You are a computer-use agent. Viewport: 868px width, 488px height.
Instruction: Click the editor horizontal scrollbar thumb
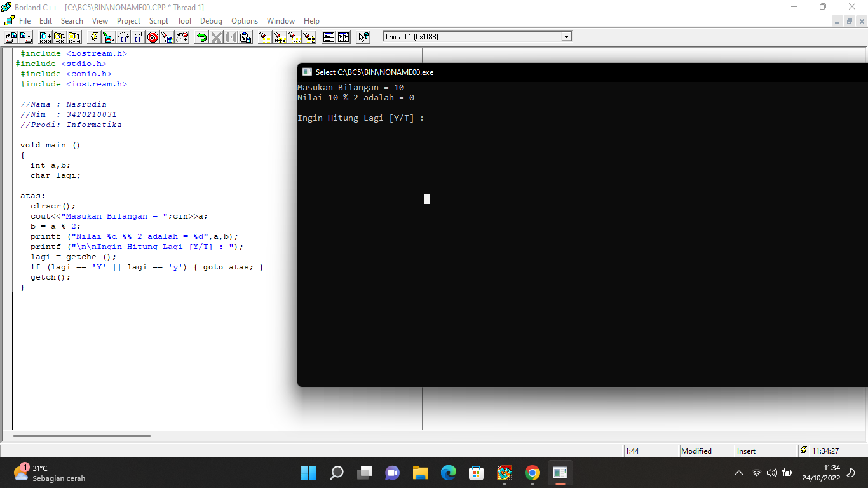coord(82,436)
